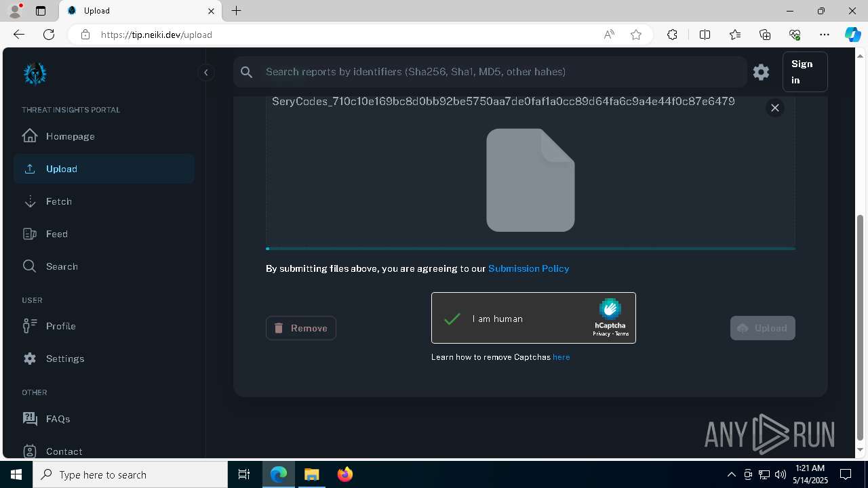Open the 'here' remove-captchas link
This screenshot has height=488, width=868.
pos(561,357)
